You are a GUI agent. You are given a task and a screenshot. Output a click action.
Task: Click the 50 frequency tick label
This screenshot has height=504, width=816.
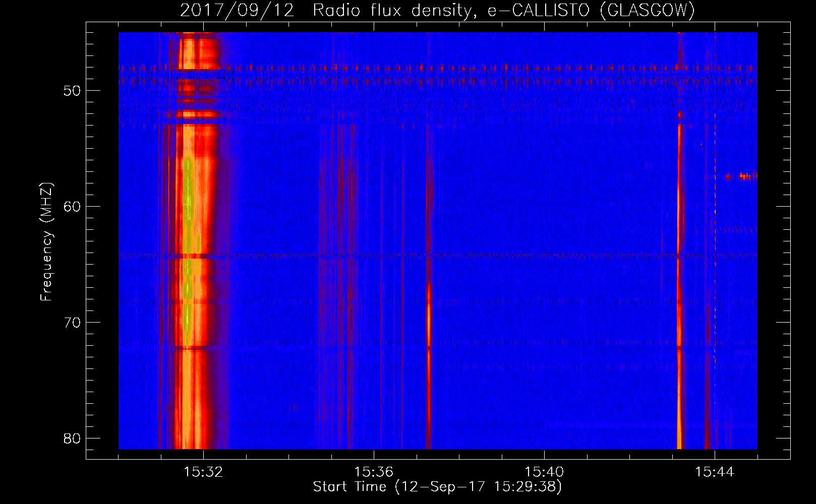[72, 91]
